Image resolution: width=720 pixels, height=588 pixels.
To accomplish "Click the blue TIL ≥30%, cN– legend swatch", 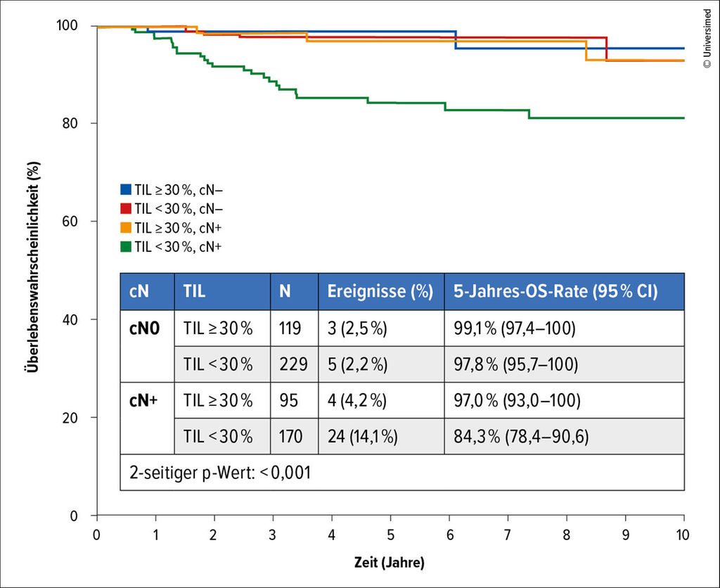I will tap(126, 189).
